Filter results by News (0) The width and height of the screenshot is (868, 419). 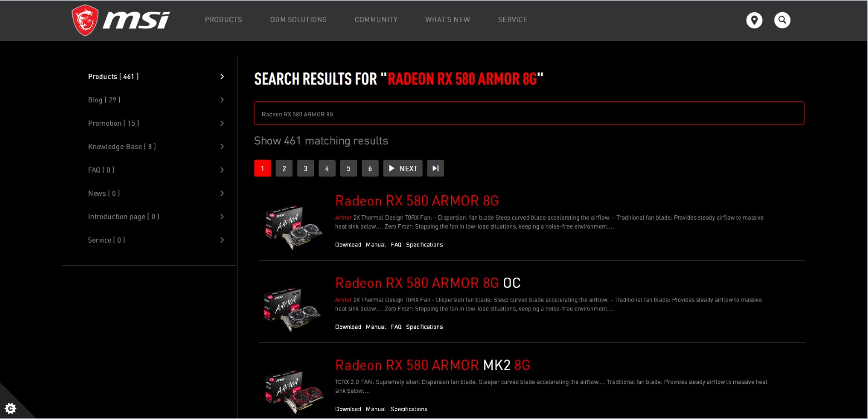[x=104, y=193]
